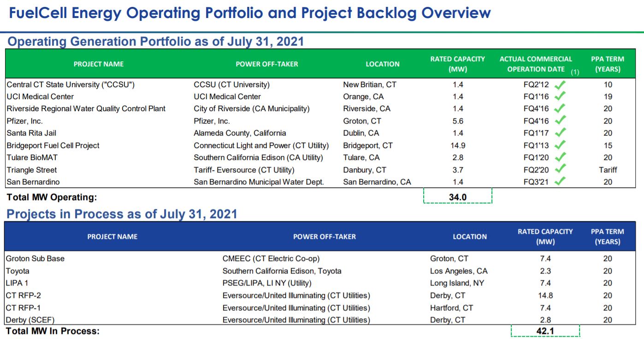
Task: Click the Long Island, NY location
Action: 457,283
